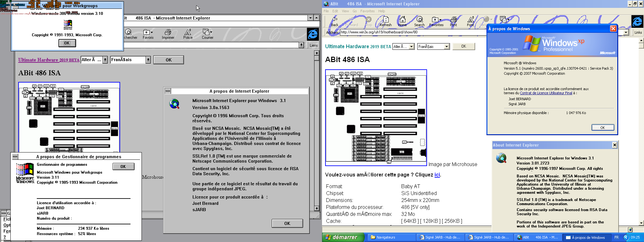Screen dimensions: 644x242
Task: Click the Courrier mail icon
Action: point(207,33)
